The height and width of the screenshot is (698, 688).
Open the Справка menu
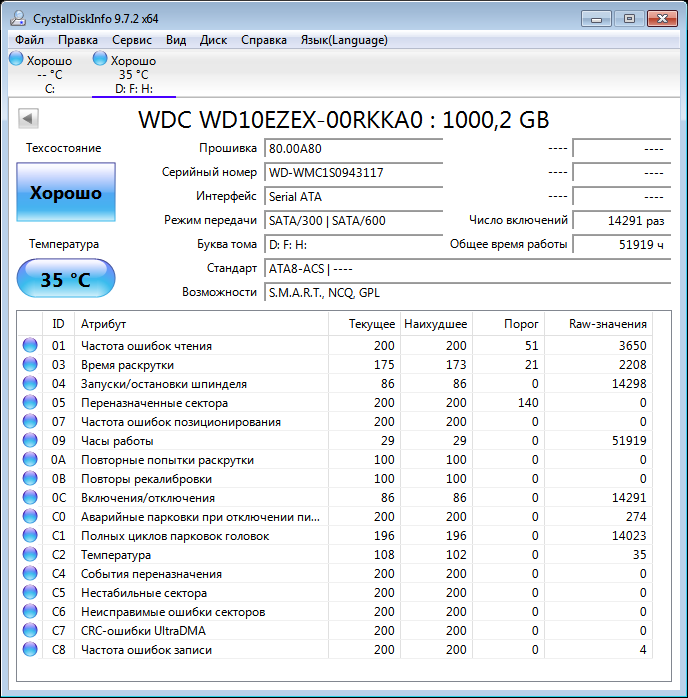(x=264, y=40)
